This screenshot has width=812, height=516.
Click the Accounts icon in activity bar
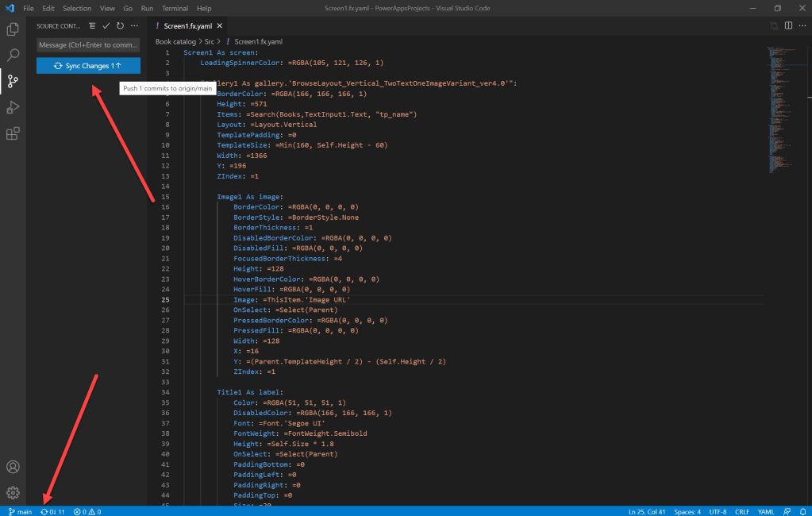[x=13, y=467]
